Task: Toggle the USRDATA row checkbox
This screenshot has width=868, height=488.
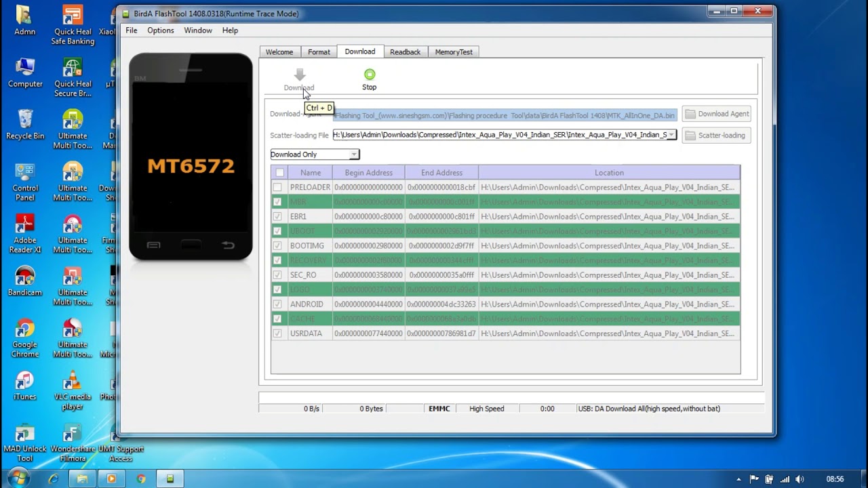Action: pyautogui.click(x=277, y=333)
